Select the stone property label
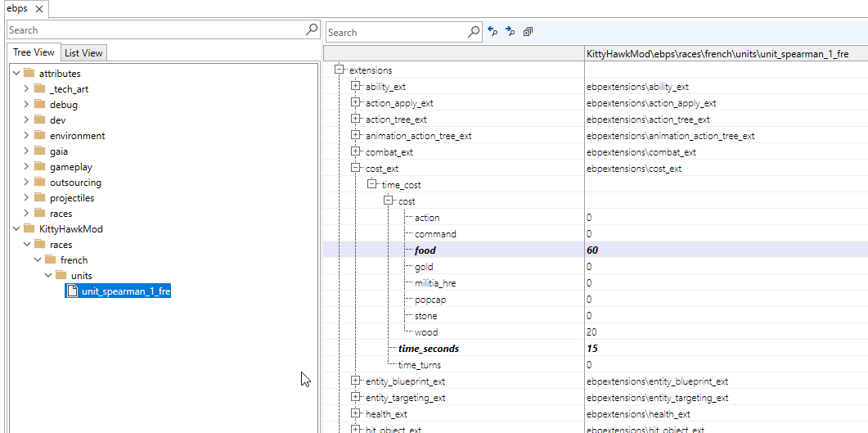Screen dimensions: 868x433 tap(425, 316)
